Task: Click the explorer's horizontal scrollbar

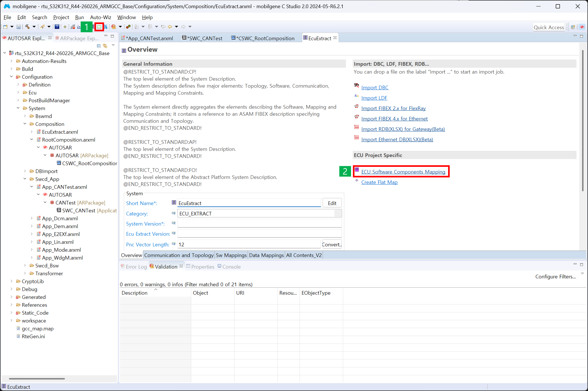Action: click(x=37, y=379)
